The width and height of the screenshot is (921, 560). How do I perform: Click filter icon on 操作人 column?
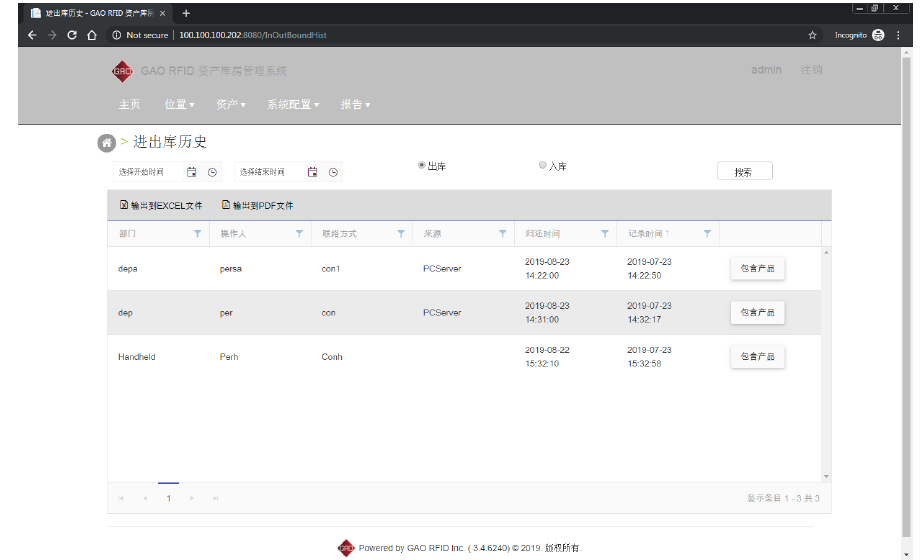point(298,234)
